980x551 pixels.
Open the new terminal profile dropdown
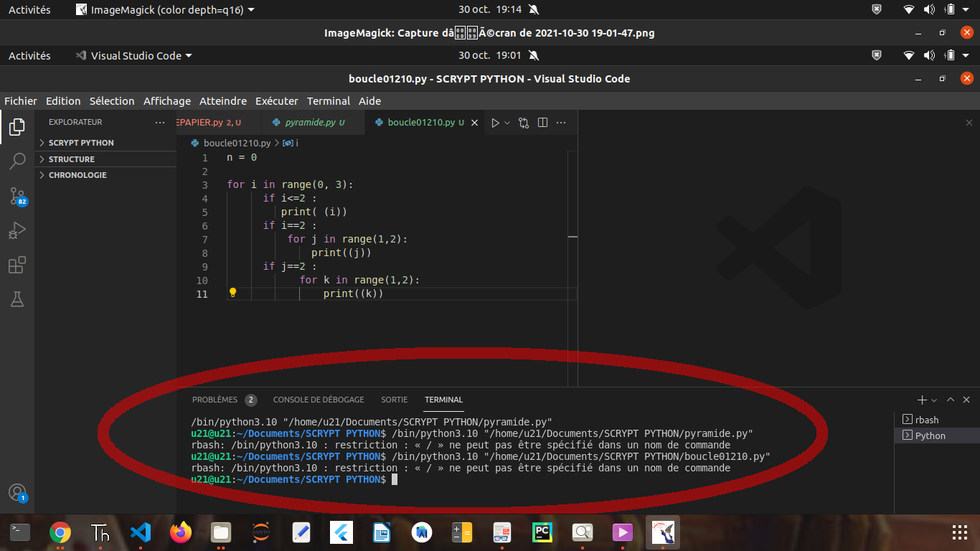(934, 400)
